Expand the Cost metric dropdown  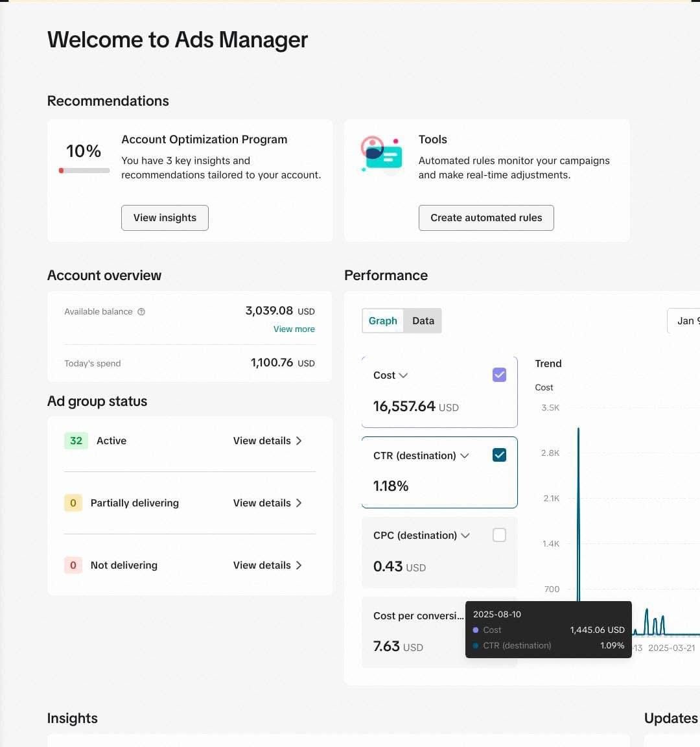pos(403,375)
